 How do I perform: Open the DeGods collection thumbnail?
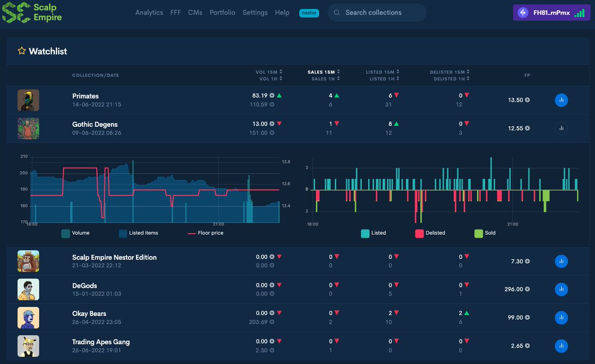click(x=28, y=289)
